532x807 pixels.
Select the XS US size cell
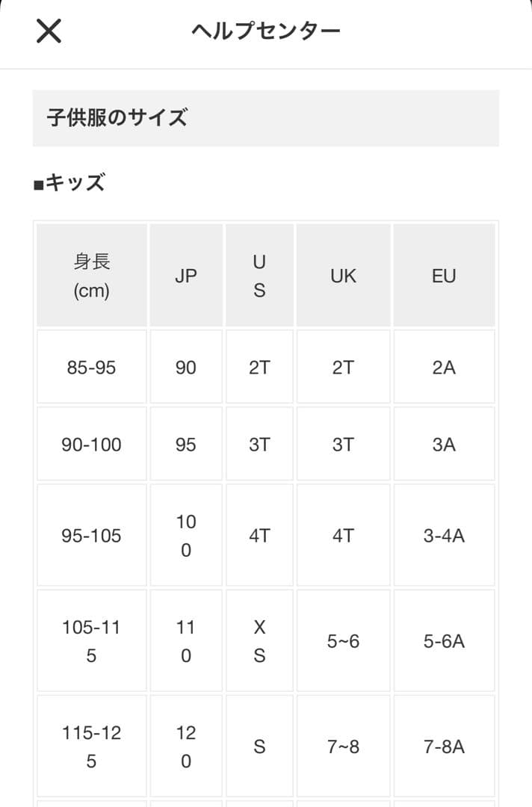tap(259, 641)
